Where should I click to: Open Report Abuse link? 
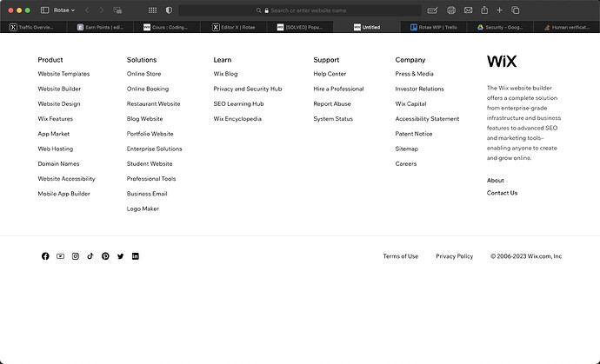332,103
